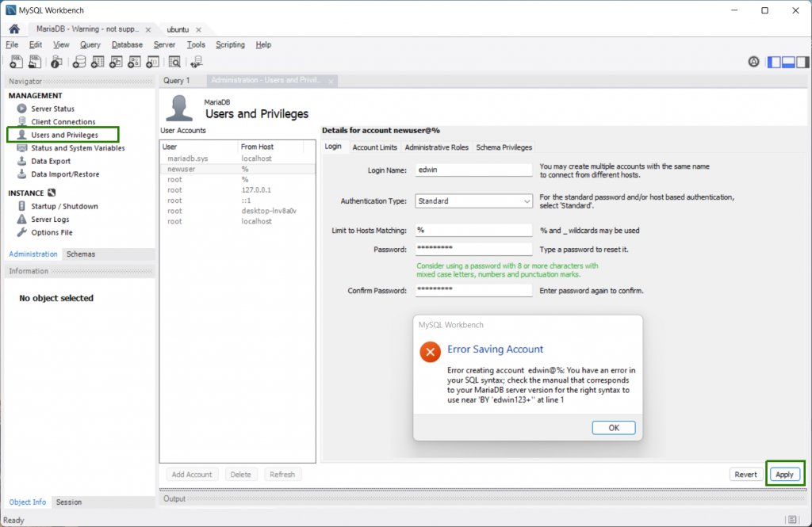Click the Revert button
812x527 pixels.
point(745,474)
